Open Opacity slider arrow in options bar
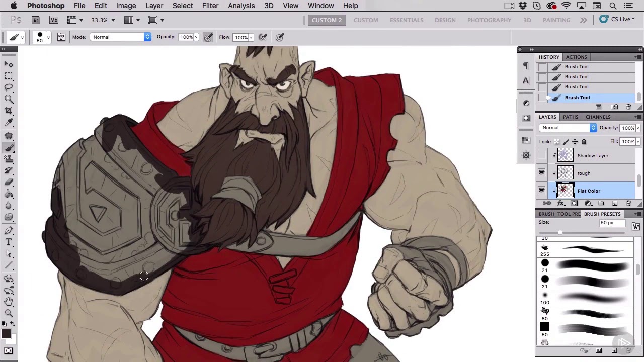 click(196, 37)
